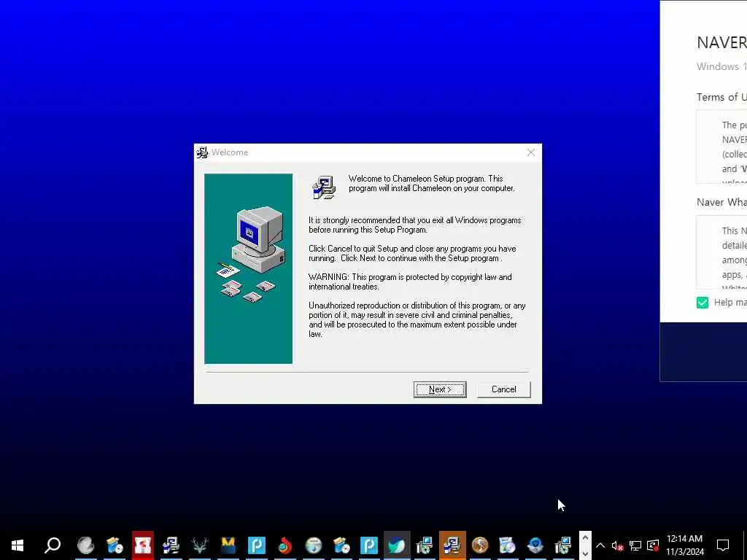Click the Naver Wha… label in the NAVER window
This screenshot has height=560, width=747.
pos(721,202)
